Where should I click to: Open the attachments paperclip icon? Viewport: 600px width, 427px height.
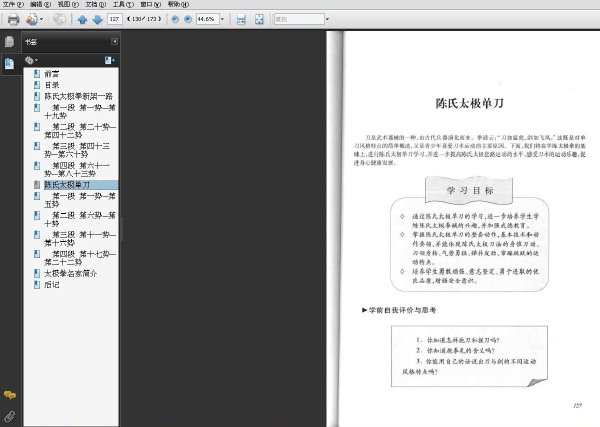(x=10, y=416)
